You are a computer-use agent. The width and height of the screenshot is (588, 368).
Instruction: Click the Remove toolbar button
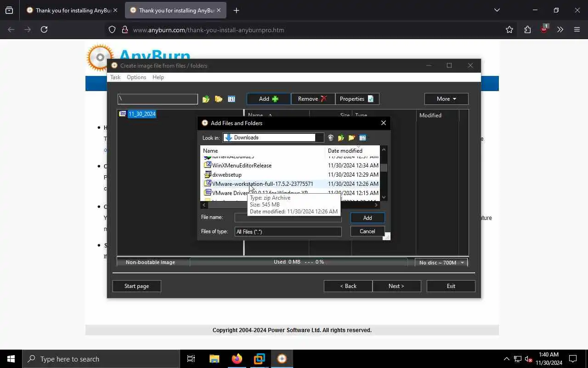pyautogui.click(x=313, y=99)
